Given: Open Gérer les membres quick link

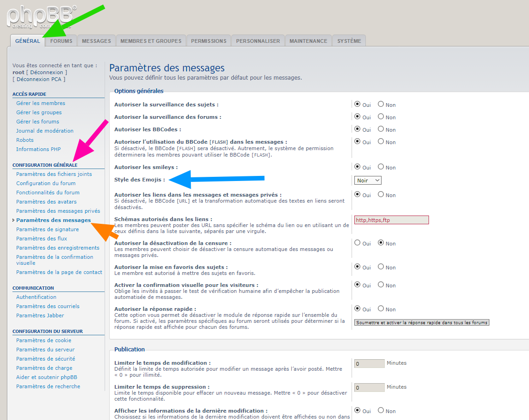Looking at the screenshot, I should pos(41,103).
